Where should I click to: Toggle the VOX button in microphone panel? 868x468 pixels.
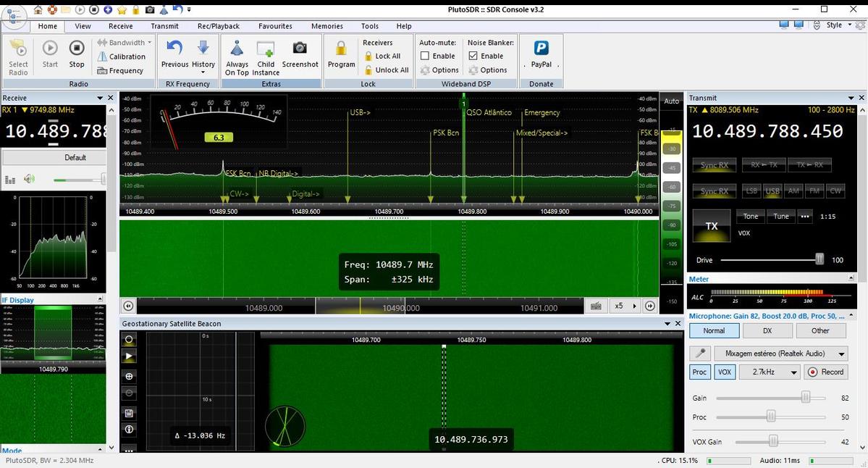click(x=724, y=372)
